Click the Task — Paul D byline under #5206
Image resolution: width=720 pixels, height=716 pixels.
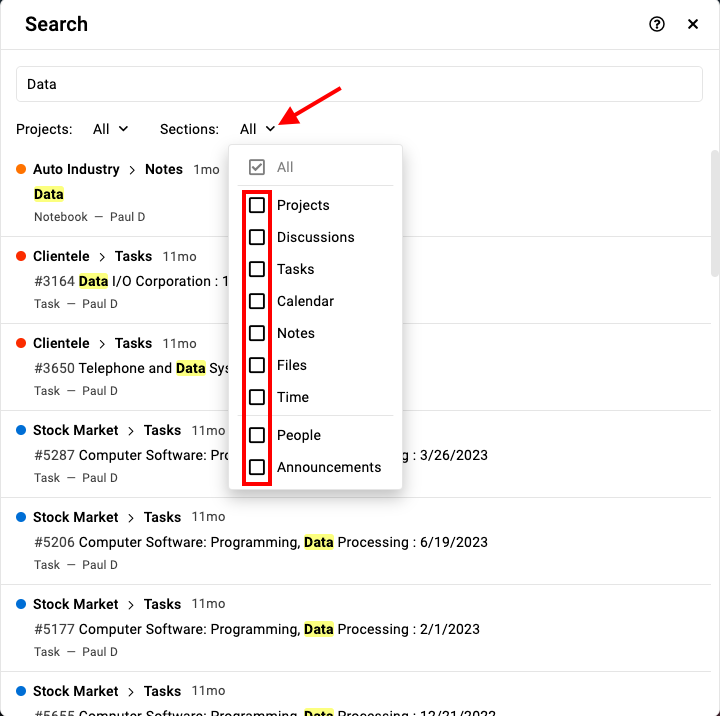tap(76, 565)
